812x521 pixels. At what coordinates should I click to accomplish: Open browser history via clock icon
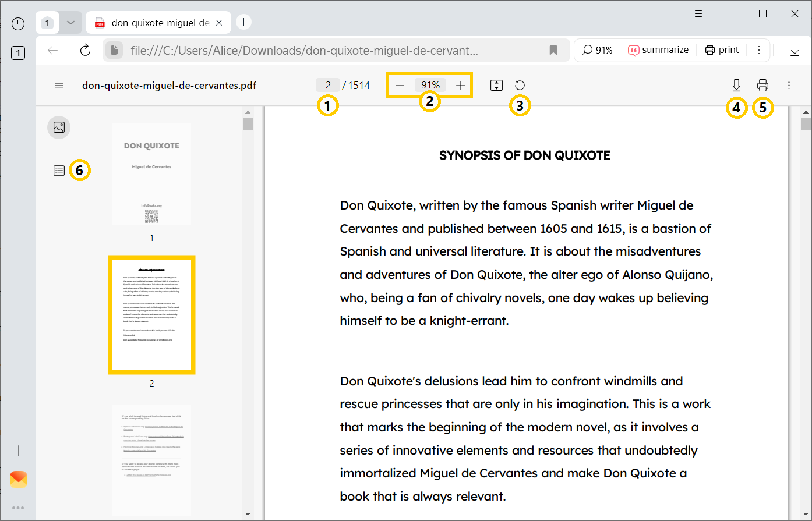[17, 22]
